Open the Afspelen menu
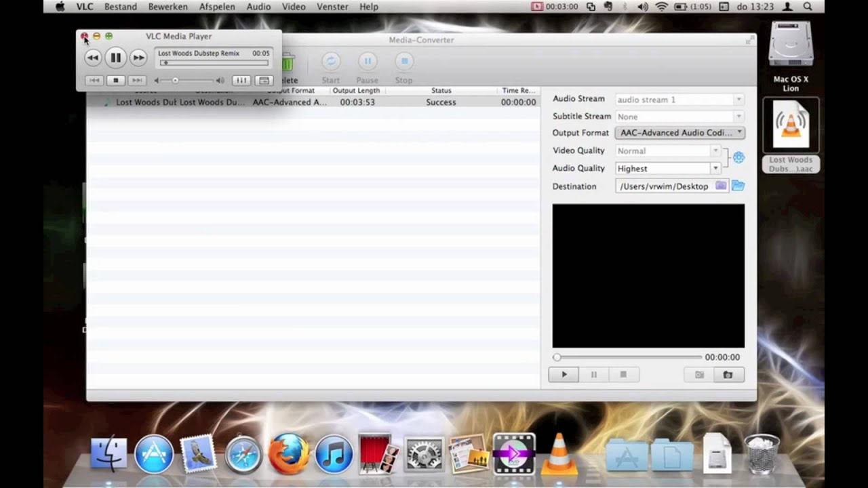The width and height of the screenshot is (868, 488). 217,7
